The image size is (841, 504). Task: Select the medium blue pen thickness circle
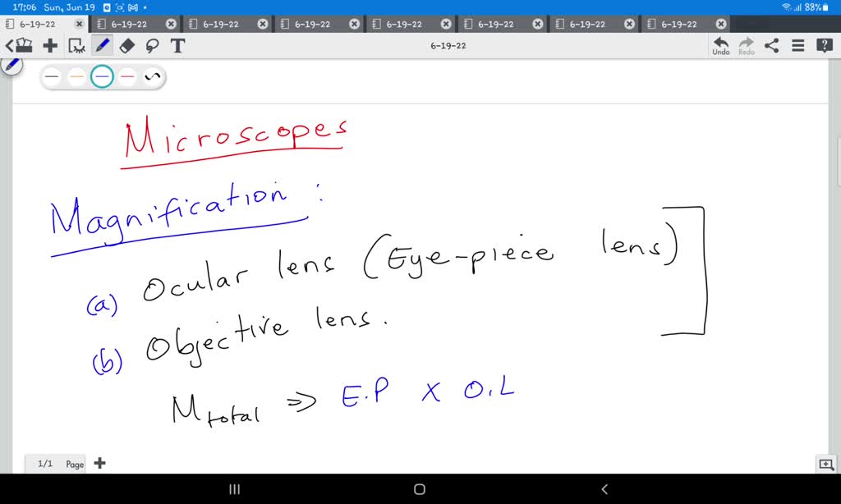point(102,76)
